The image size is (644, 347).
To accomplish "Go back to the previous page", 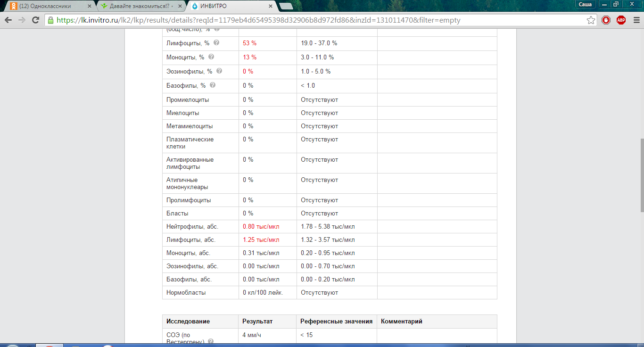I will click(x=8, y=20).
